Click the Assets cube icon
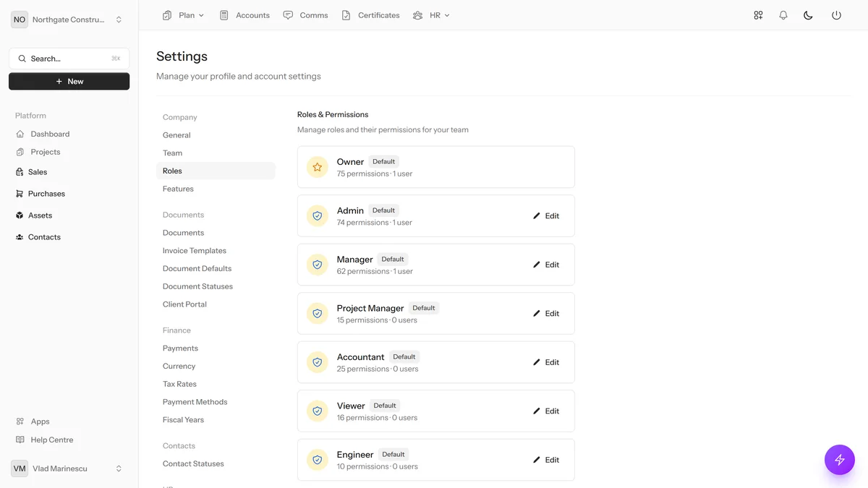 pyautogui.click(x=20, y=215)
